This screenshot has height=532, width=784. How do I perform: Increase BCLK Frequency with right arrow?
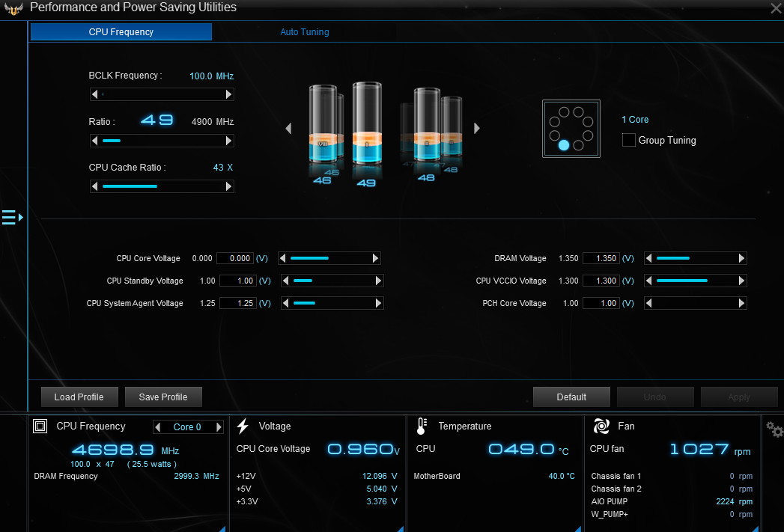pyautogui.click(x=228, y=94)
